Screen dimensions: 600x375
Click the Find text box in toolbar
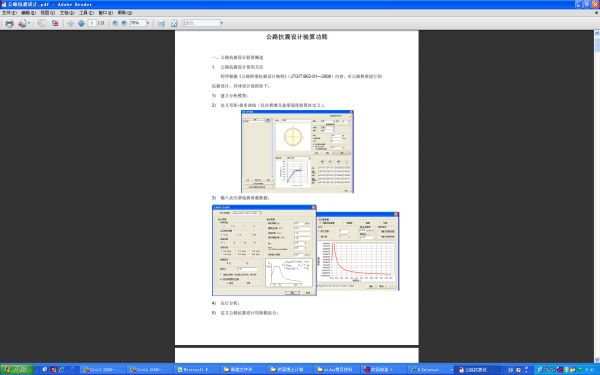(202, 23)
